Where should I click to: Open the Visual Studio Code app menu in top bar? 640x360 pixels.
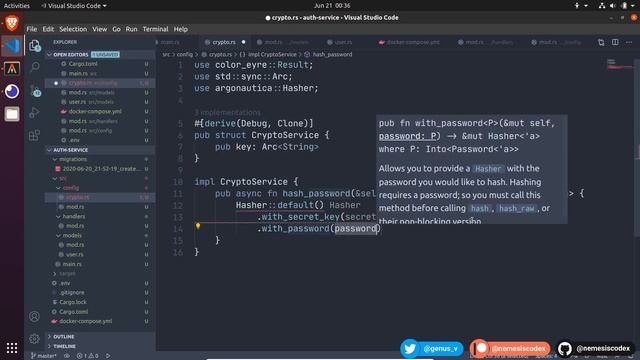tap(74, 6)
